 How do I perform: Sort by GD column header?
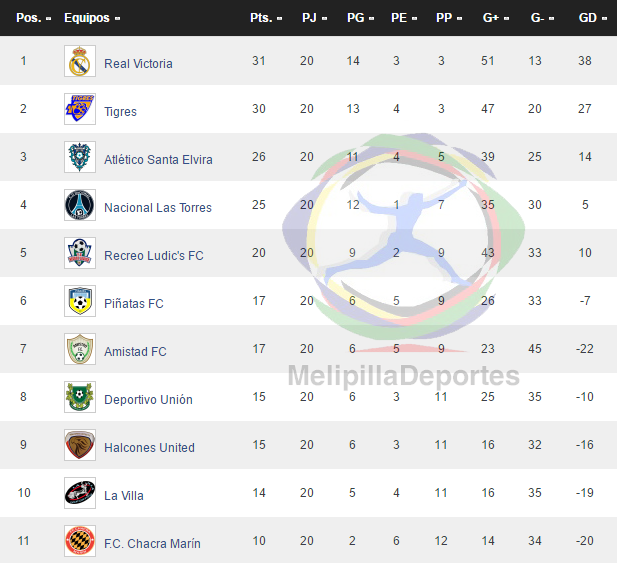coord(592,18)
